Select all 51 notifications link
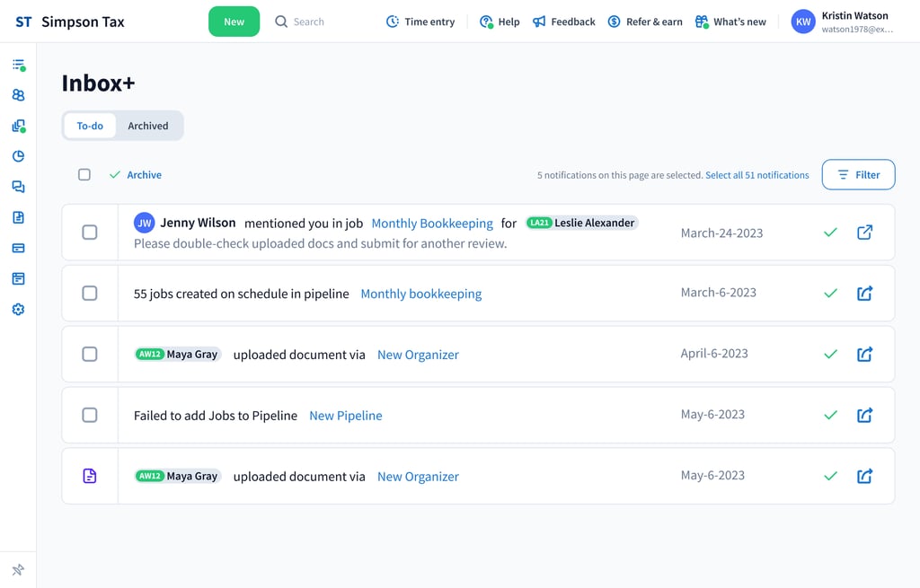Screen dimensions: 920x588 (756, 175)
